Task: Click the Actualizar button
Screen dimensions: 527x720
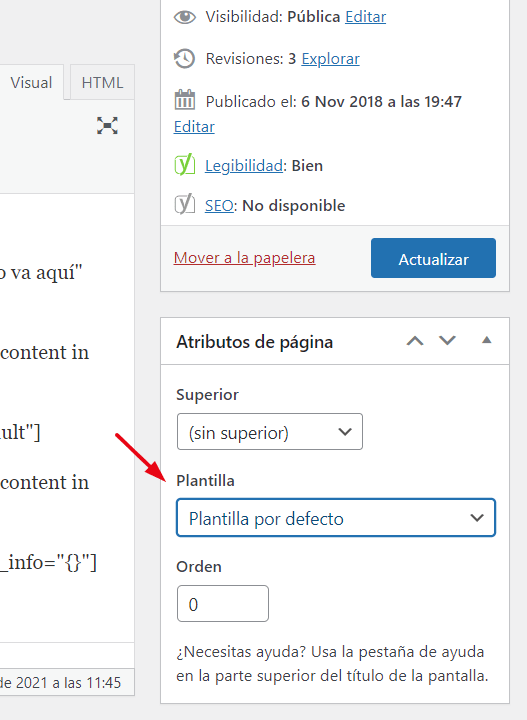Action: click(433, 258)
